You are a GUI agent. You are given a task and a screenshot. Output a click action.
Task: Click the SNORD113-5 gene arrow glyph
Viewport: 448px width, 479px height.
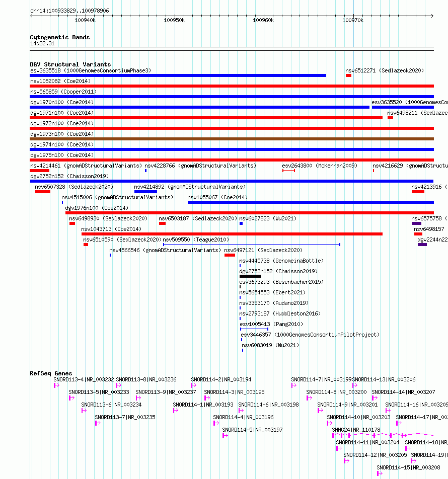point(72,398)
